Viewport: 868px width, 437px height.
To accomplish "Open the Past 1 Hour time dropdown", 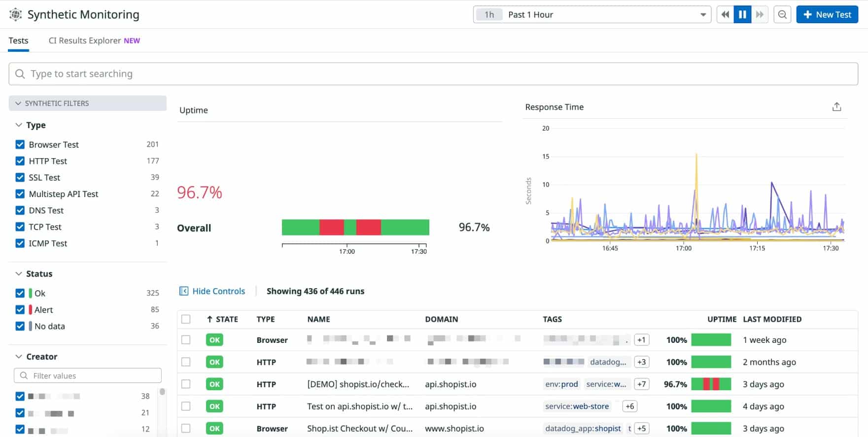I will (591, 15).
